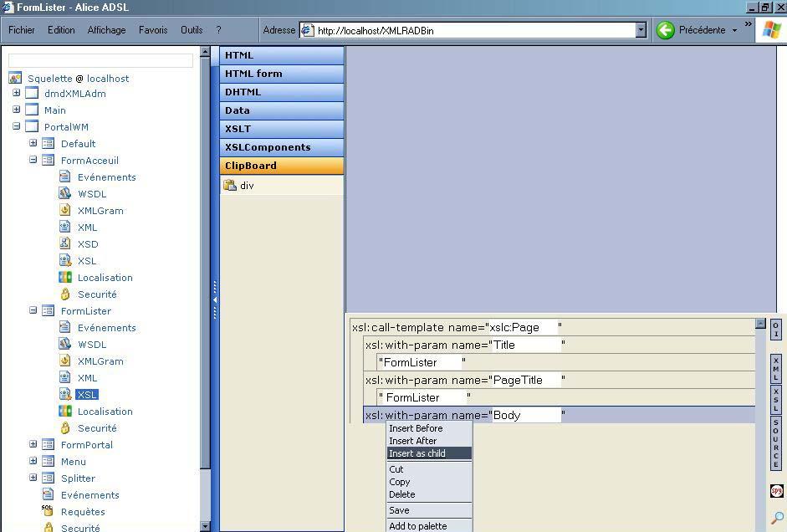Click the spy icon in right sidebar
Image resolution: width=787 pixels, height=532 pixels.
(775, 491)
